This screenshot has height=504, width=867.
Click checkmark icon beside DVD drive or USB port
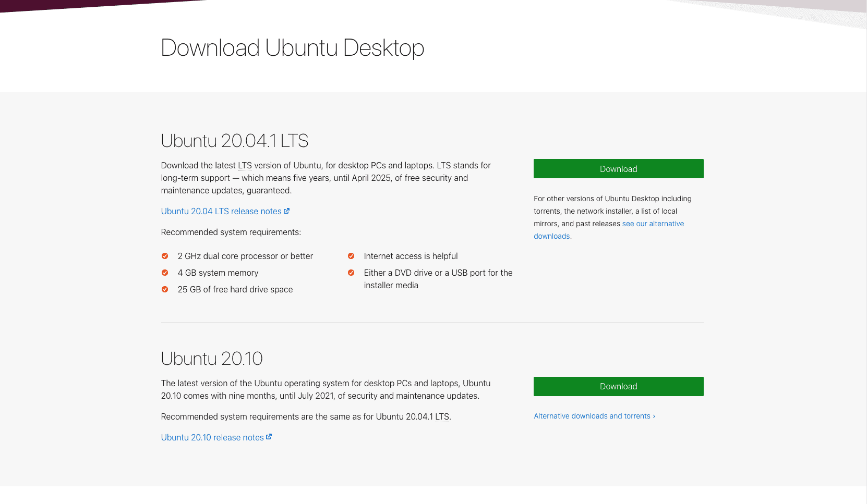click(x=351, y=273)
